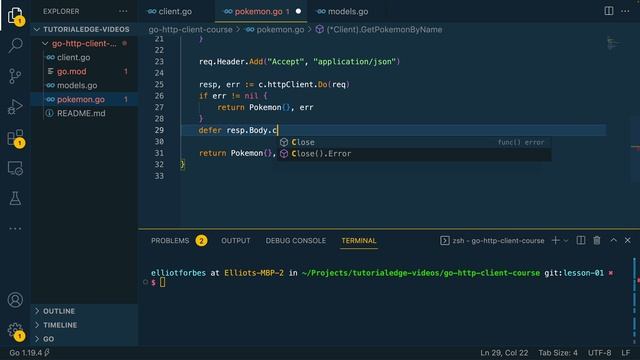The width and height of the screenshot is (640, 360).
Task: Open the Accounts menu
Action: (15, 300)
